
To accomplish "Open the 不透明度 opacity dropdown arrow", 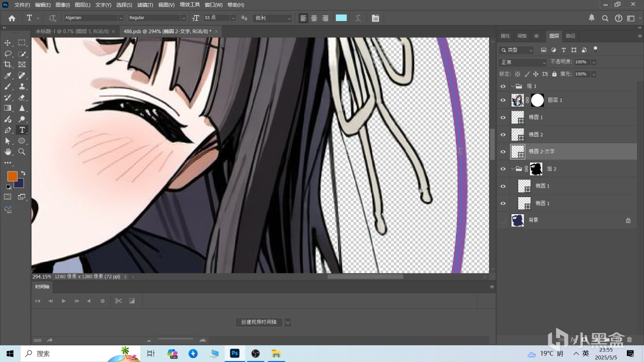I will (x=594, y=62).
